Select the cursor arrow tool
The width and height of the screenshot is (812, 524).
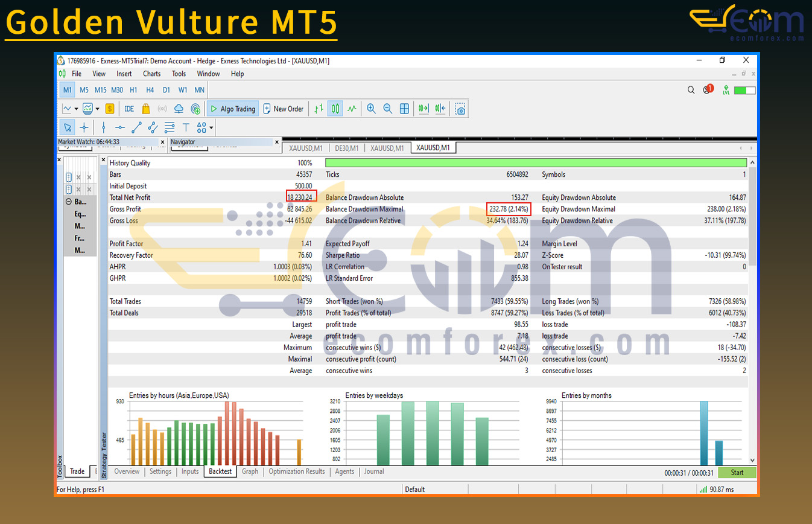(68, 127)
